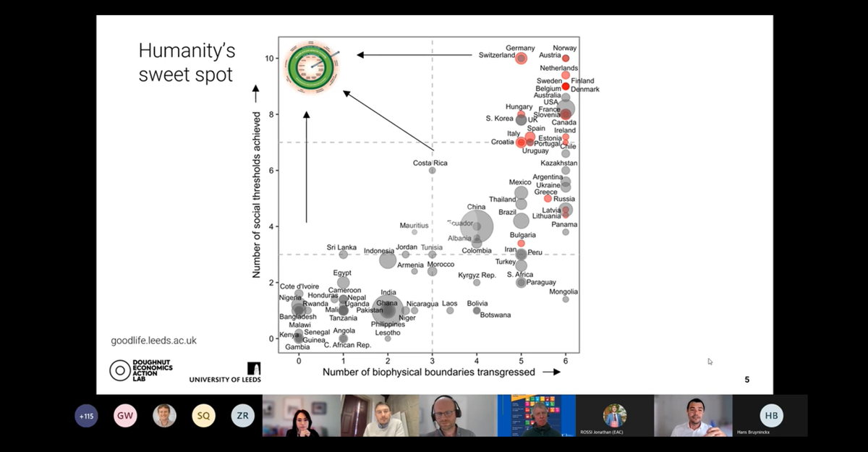
Task: Click the SQ participant avatar
Action: 203,416
